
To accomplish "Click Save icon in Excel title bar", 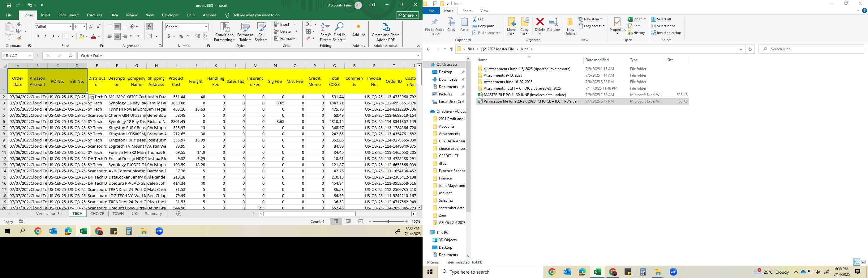I will point(9,5).
